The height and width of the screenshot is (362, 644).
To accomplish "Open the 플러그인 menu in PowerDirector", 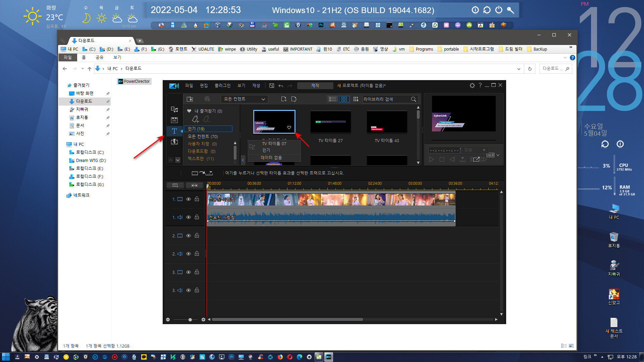I will [x=223, y=86].
